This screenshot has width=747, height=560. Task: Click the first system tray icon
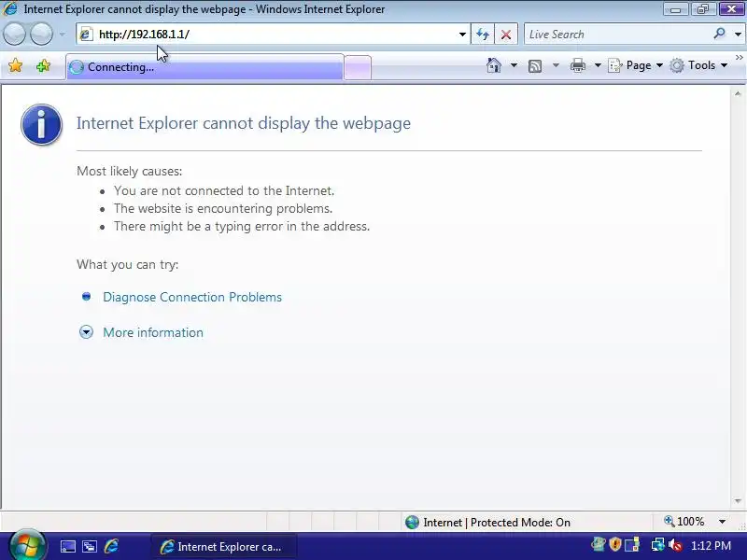tap(598, 544)
